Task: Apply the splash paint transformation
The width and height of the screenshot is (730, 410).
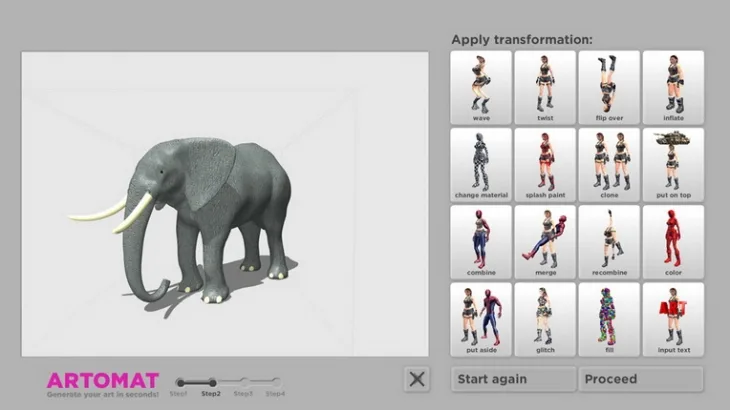Action: 545,165
